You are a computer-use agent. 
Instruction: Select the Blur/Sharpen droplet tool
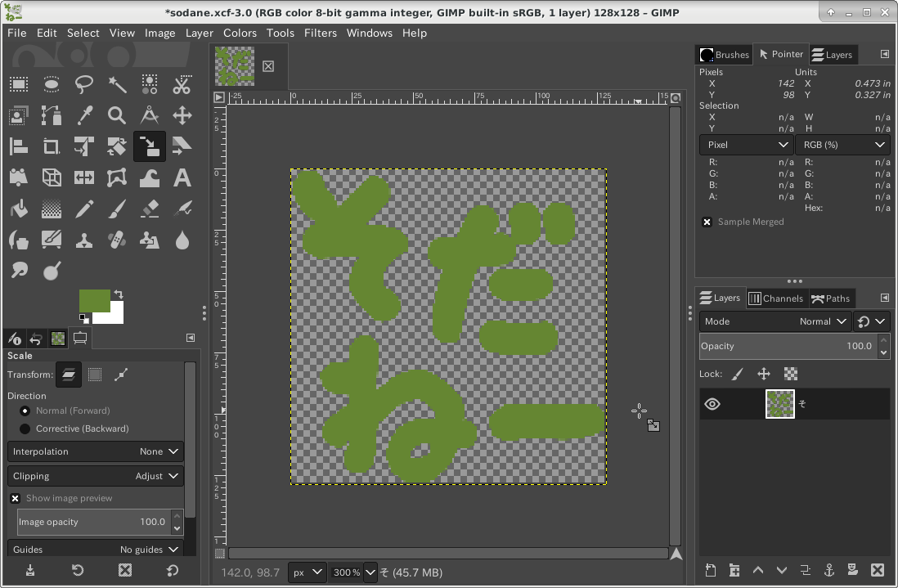click(x=182, y=240)
